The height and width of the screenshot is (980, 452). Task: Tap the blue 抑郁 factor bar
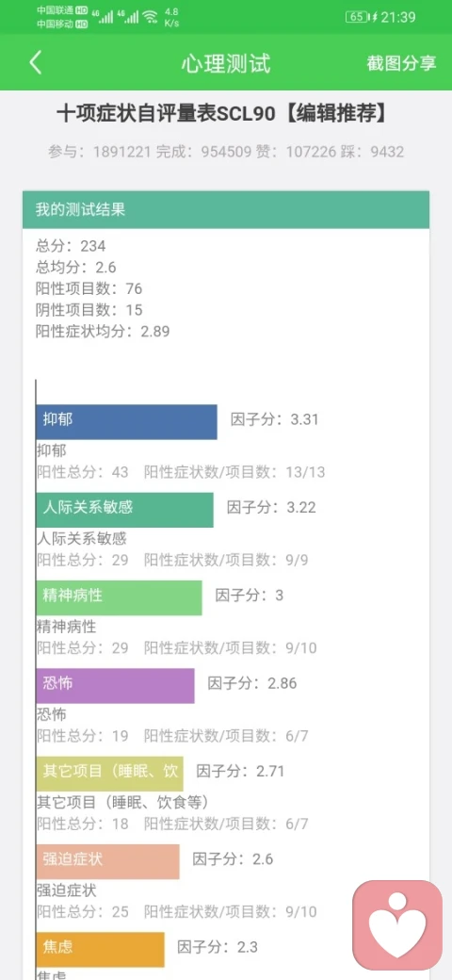[x=127, y=422]
